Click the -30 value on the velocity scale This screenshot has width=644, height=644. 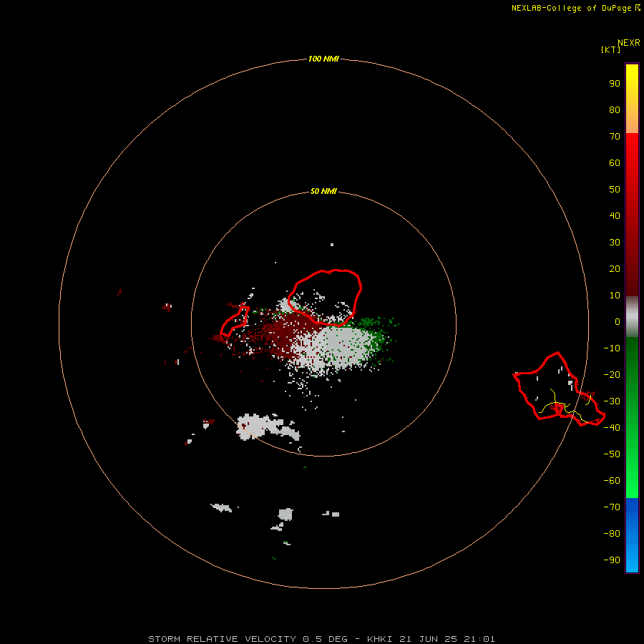click(x=612, y=401)
